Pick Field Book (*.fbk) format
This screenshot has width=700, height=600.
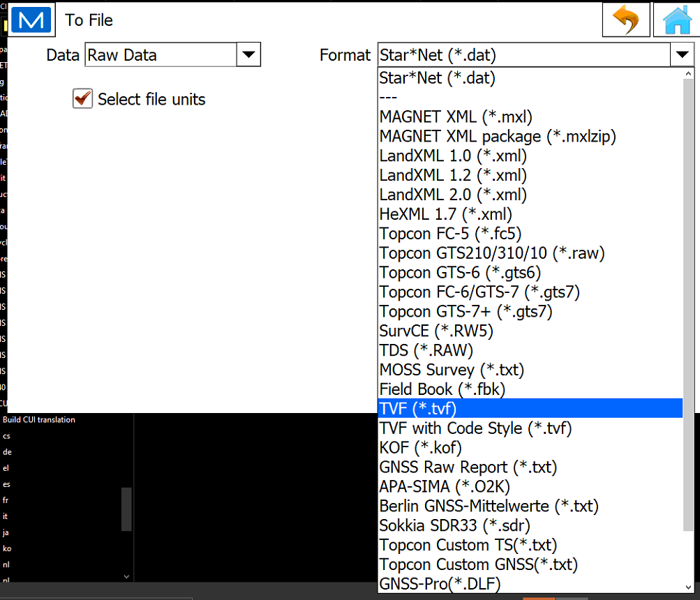pyautogui.click(x=530, y=389)
